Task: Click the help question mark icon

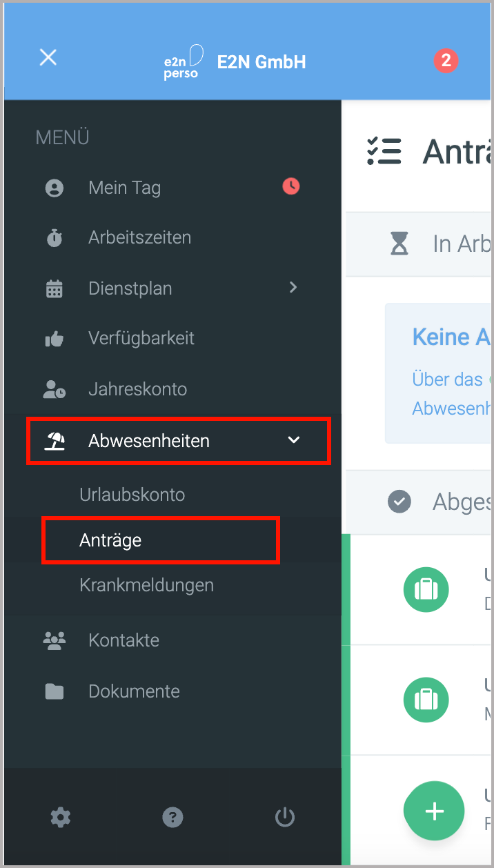Action: pos(172,817)
